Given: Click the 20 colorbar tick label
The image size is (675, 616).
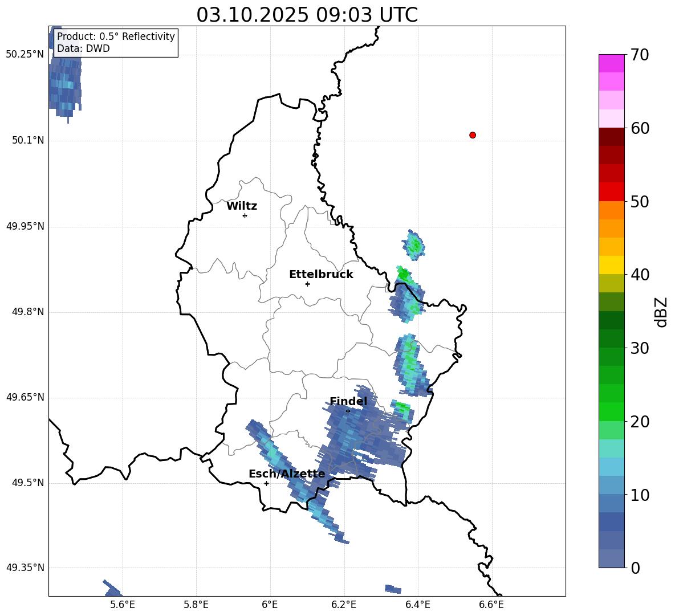Looking at the screenshot, I should tap(640, 421).
